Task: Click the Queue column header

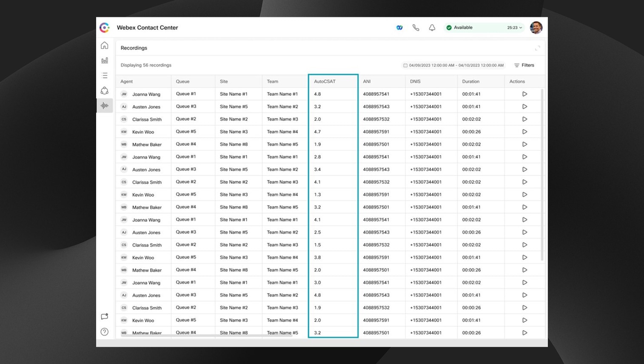Action: point(183,82)
